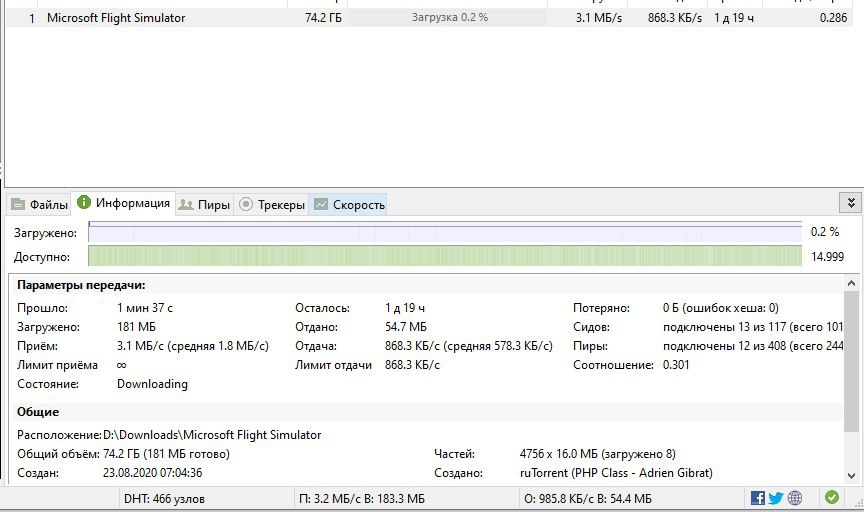Click the Лимит приёма infinity value

[x=122, y=365]
